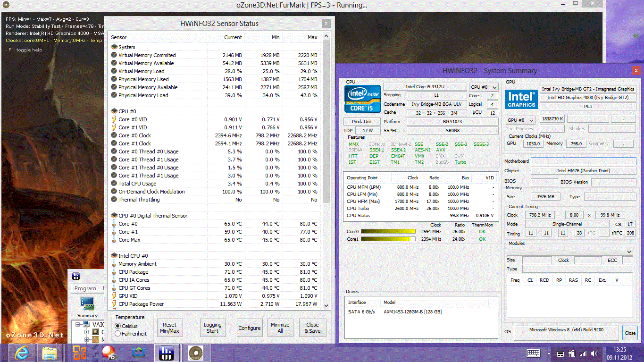The width and height of the screenshot is (644, 362).
Task: Click the Intel Core i5 logo
Action: pos(363,99)
